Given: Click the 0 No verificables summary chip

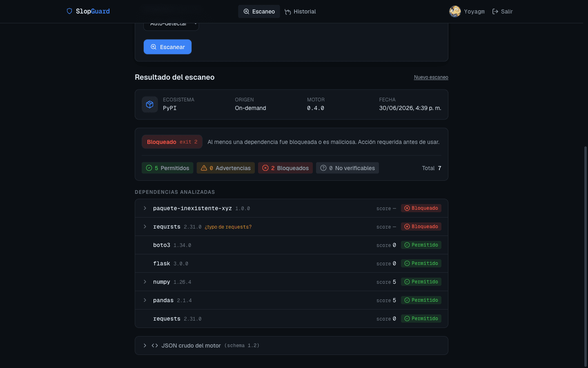Looking at the screenshot, I should point(347,168).
